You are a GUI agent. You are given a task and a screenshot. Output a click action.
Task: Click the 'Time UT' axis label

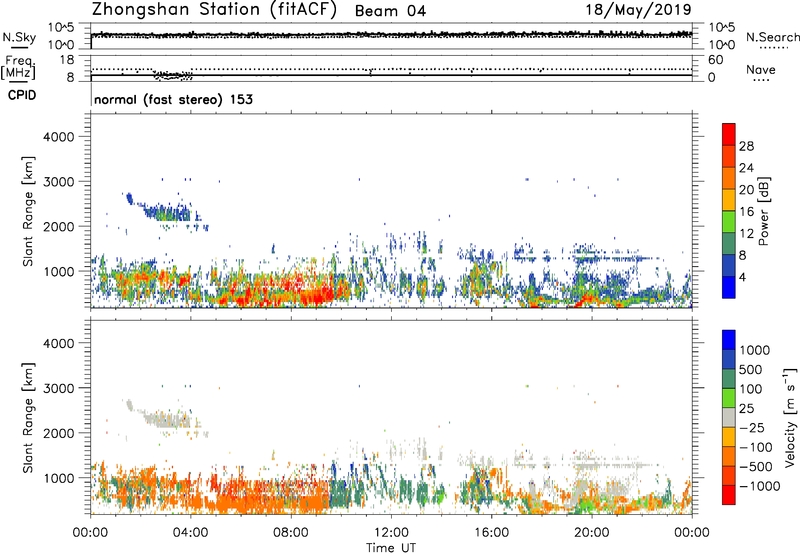point(391,547)
